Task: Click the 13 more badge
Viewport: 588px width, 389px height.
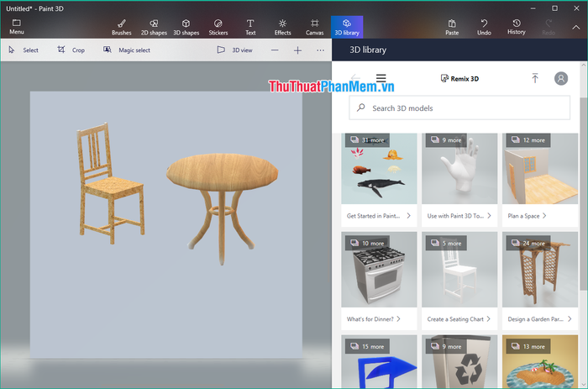Action: point(528,346)
